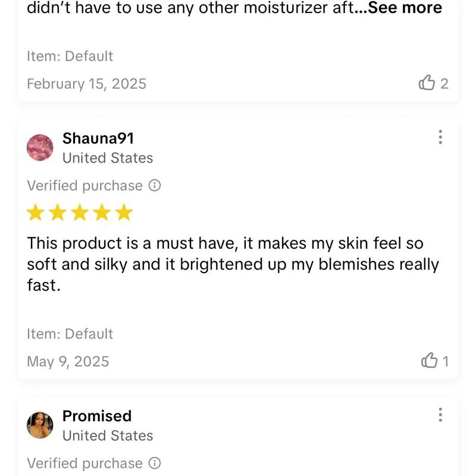Click the February 15, 2025 date
The image size is (476, 476).
86,84
